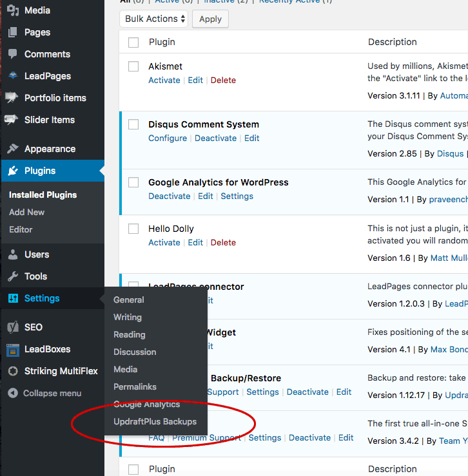Click the LeadPages sidebar icon
The height and width of the screenshot is (476, 468).
(13, 75)
